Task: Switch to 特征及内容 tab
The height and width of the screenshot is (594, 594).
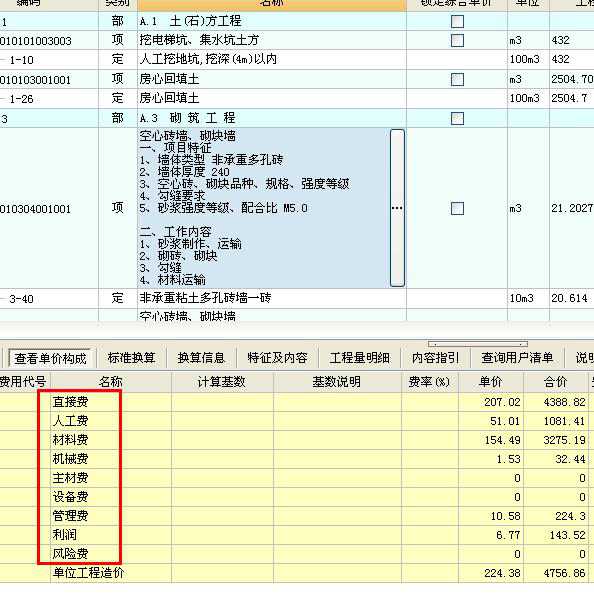Action: coord(277,358)
